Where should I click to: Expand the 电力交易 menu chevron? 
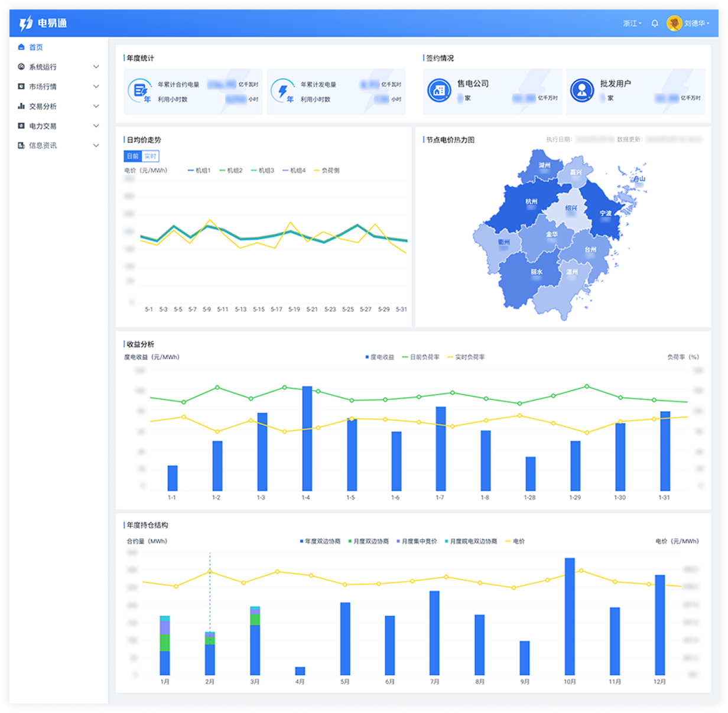tap(96, 126)
